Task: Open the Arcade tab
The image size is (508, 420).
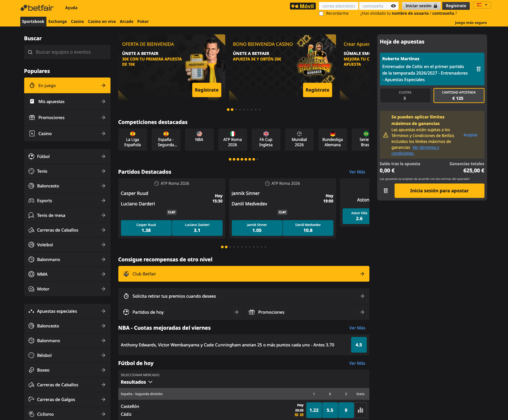Action: [x=127, y=22]
